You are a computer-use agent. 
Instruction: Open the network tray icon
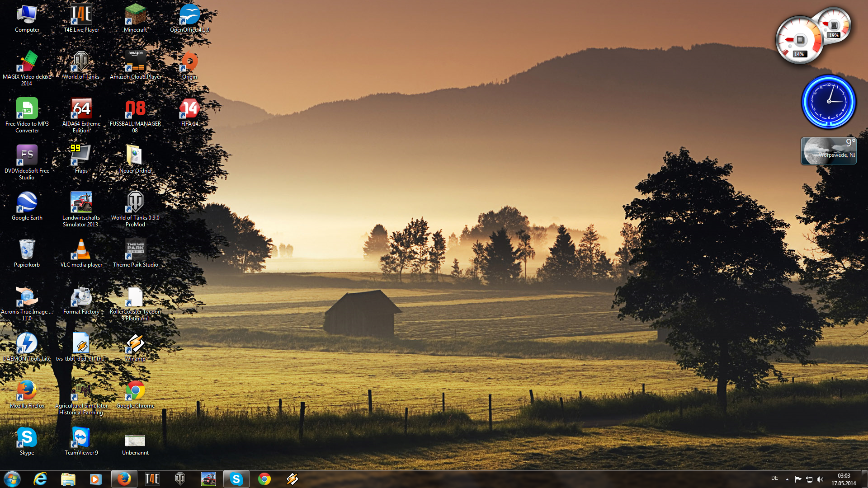(809, 479)
